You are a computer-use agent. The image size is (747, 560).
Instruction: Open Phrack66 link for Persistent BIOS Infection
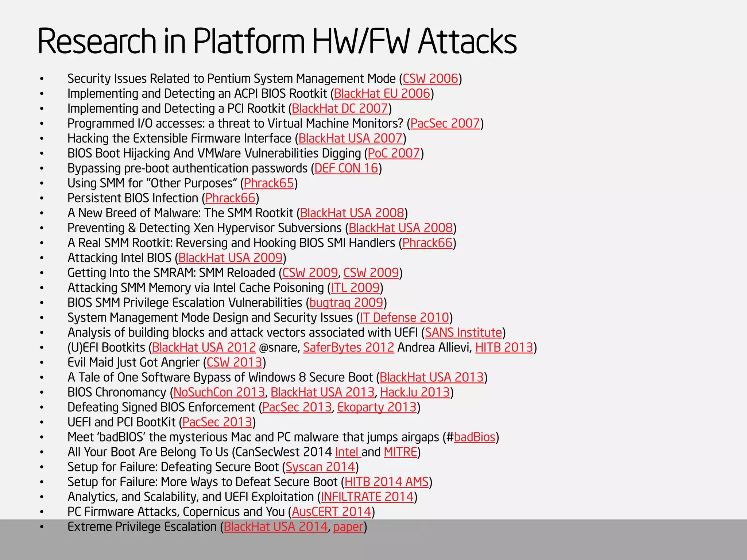click(x=230, y=198)
